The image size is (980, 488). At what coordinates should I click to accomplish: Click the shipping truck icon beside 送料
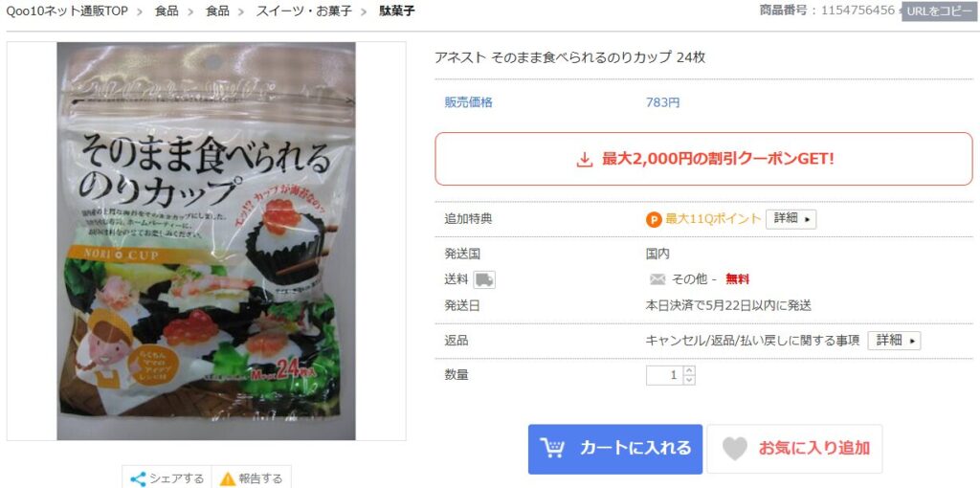pyautogui.click(x=484, y=280)
